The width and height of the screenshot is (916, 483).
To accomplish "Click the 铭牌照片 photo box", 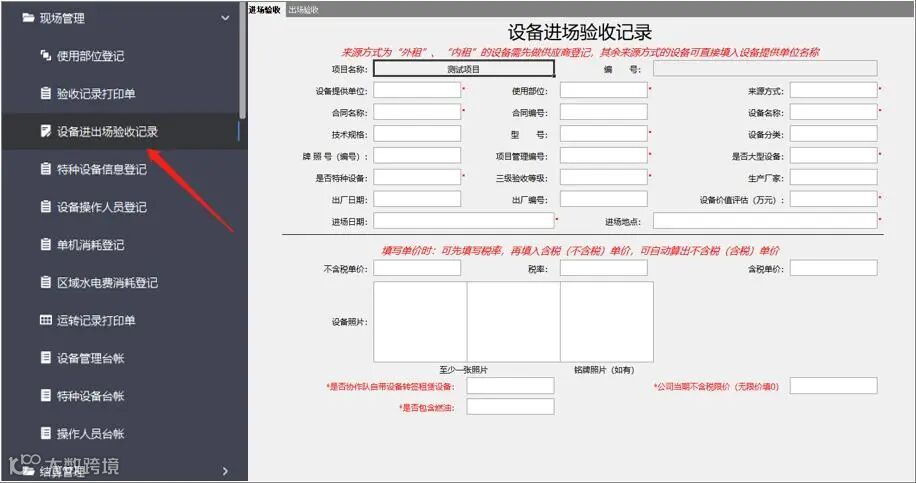I will (x=607, y=322).
